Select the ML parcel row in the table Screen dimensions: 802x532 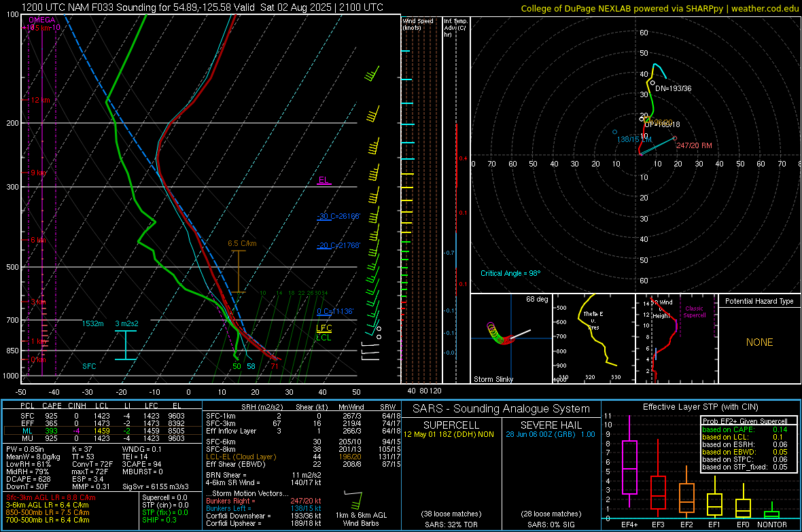[103, 431]
